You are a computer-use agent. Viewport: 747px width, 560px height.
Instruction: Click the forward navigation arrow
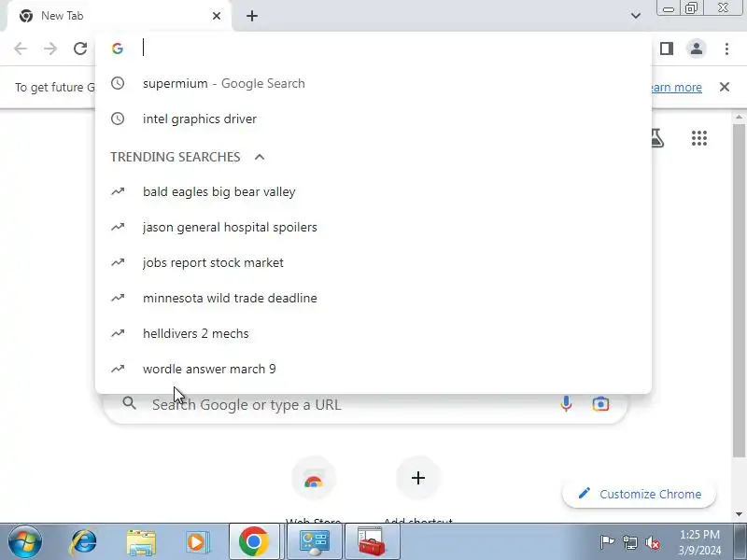(50, 49)
